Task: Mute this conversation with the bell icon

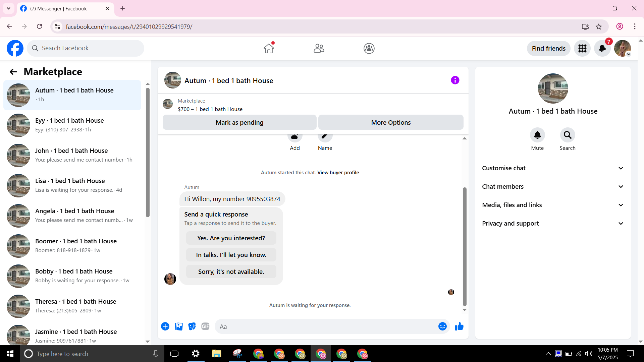Action: [537, 135]
